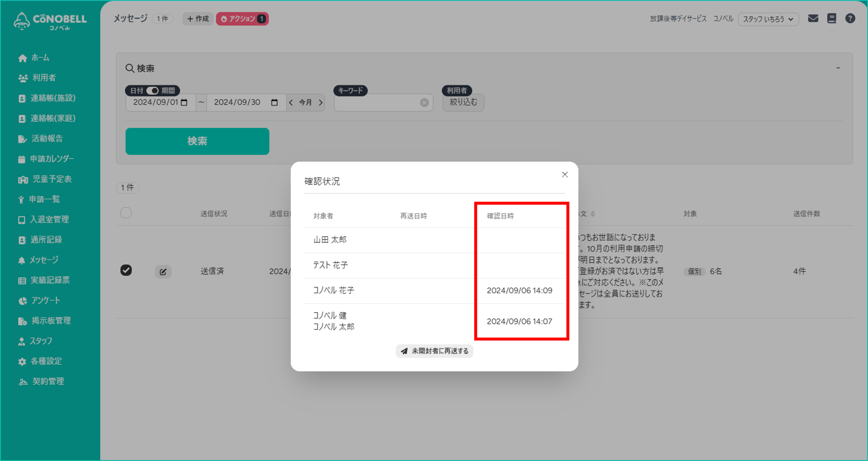Image resolution: width=868 pixels, height=461 pixels.
Task: Click the 6名 target count
Action: click(x=716, y=271)
